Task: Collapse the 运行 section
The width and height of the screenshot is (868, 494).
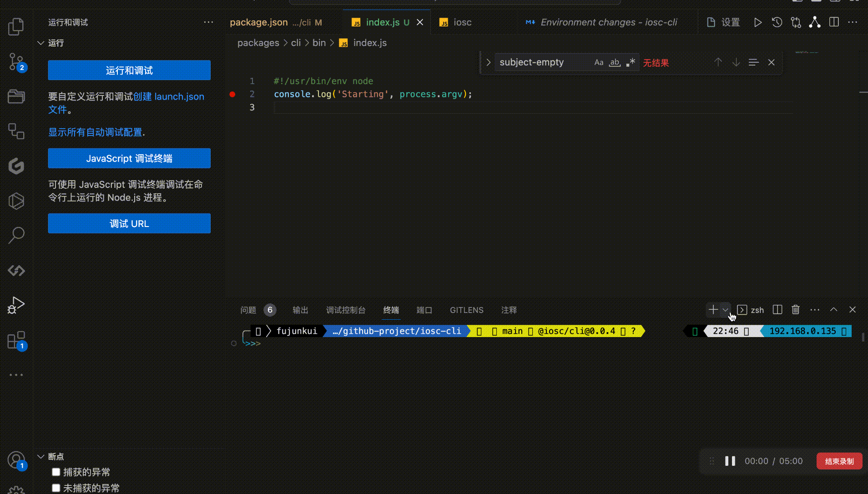Action: pyautogui.click(x=41, y=43)
